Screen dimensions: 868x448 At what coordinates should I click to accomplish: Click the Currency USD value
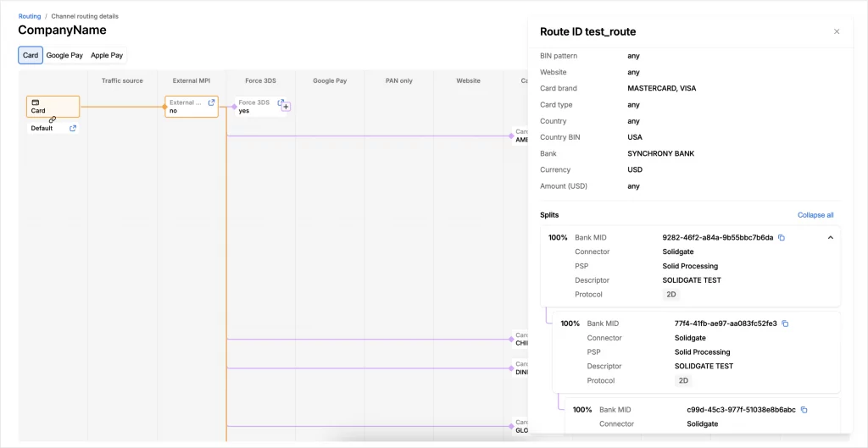(x=635, y=169)
